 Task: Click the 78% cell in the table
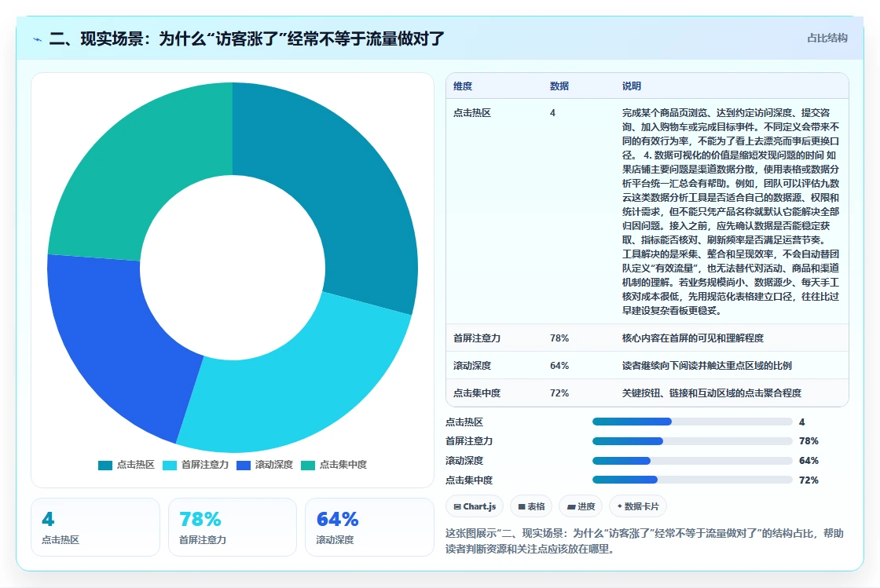559,338
